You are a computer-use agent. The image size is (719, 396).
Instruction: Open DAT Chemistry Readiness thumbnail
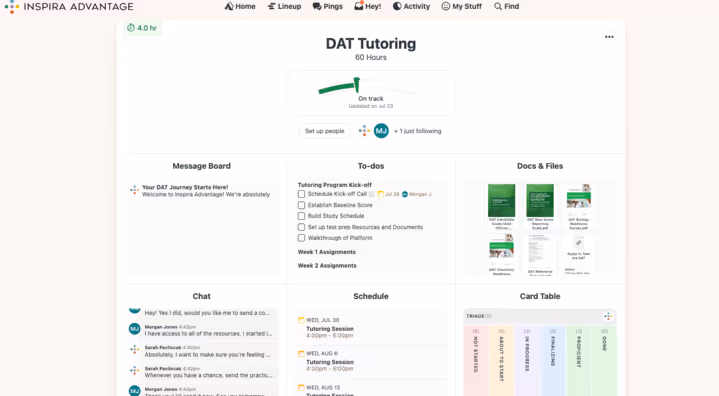pyautogui.click(x=501, y=250)
